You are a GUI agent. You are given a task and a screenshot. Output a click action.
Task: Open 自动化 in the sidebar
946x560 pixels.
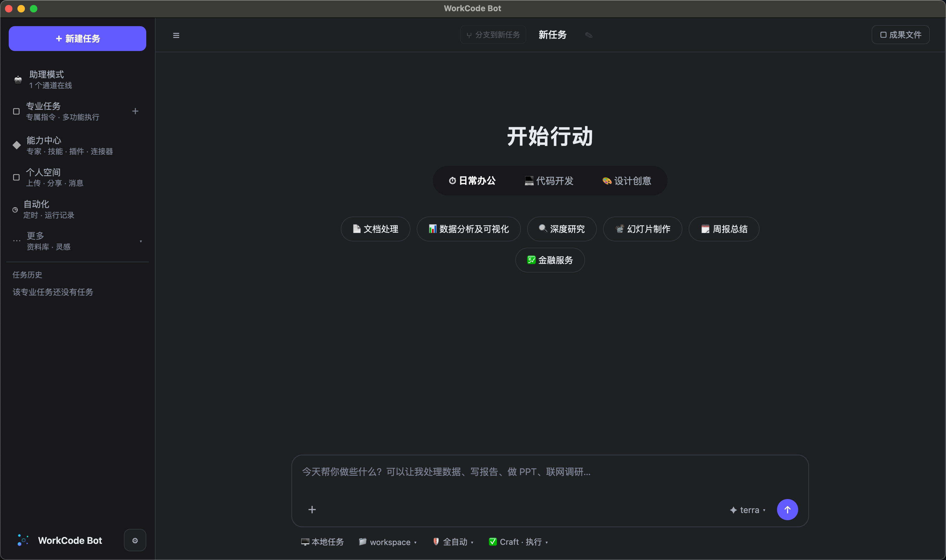coord(77,209)
